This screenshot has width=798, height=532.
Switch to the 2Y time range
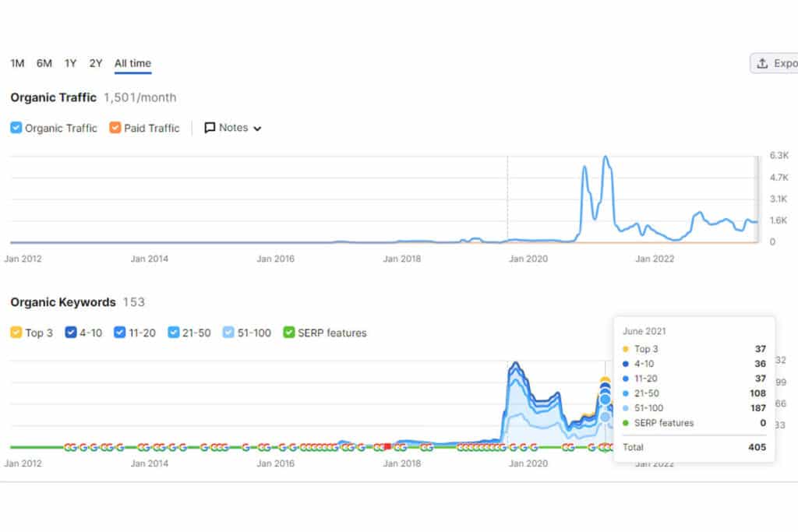96,64
